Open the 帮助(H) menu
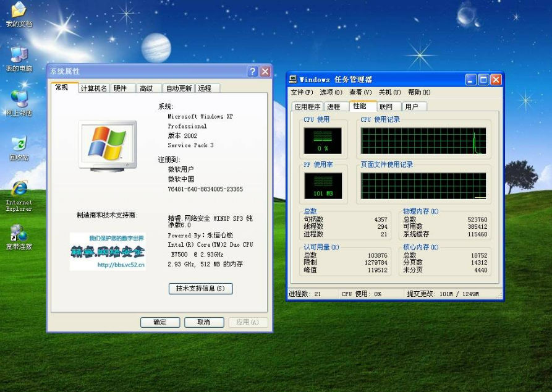This screenshot has height=392, width=552. point(419,92)
